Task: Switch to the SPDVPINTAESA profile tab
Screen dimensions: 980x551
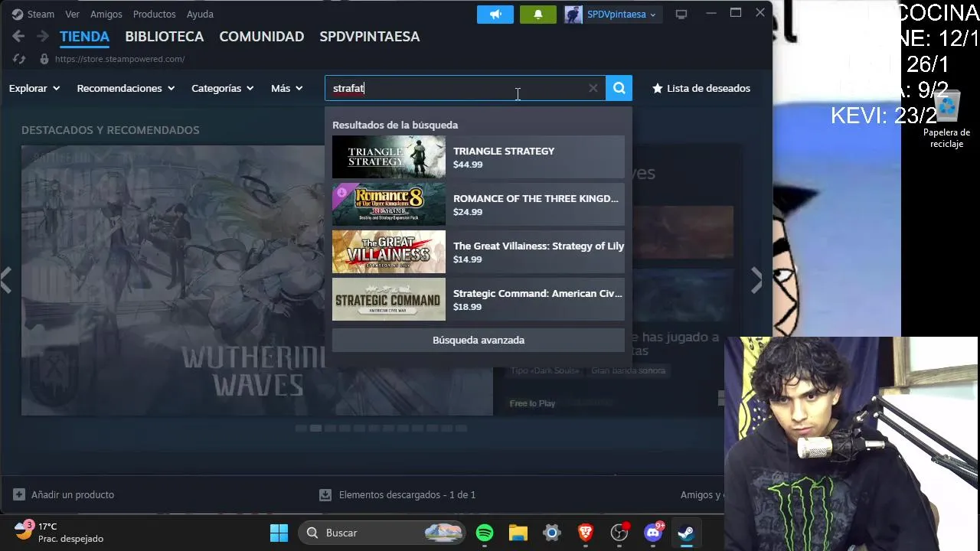Action: (369, 37)
